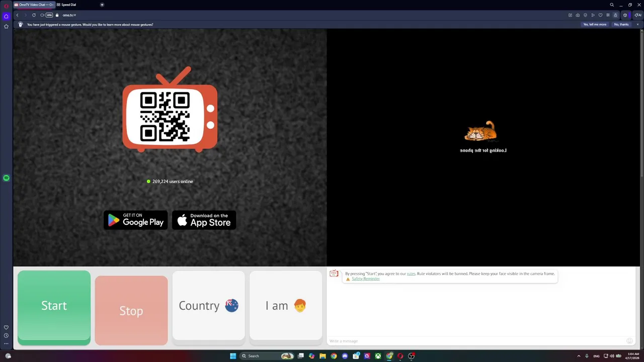Open the Get it on Google Play badge

[136, 220]
